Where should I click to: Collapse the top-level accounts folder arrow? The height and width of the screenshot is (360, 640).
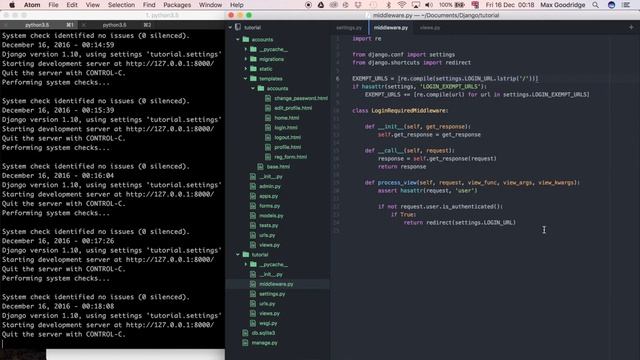238,40
